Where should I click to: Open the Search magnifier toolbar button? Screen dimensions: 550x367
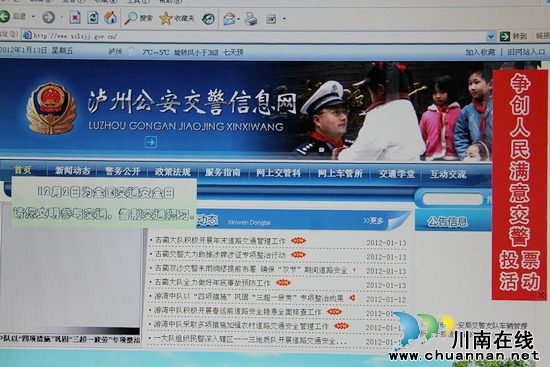pos(139,18)
